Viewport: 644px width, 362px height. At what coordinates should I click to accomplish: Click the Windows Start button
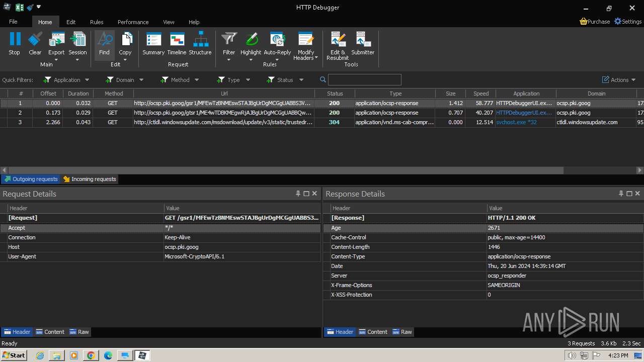coord(14,355)
